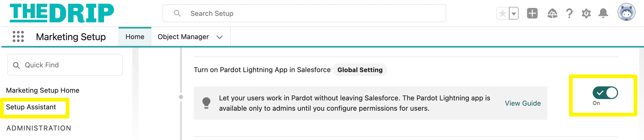The height and width of the screenshot is (140, 644).
Task: Click the Quick Find input field
Action: pyautogui.click(x=65, y=65)
